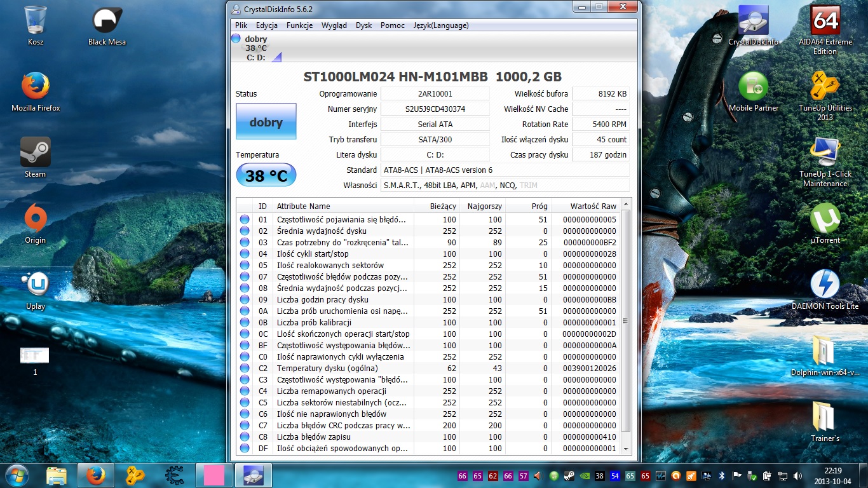Select the row Liczba prób kalibracji

click(x=428, y=322)
